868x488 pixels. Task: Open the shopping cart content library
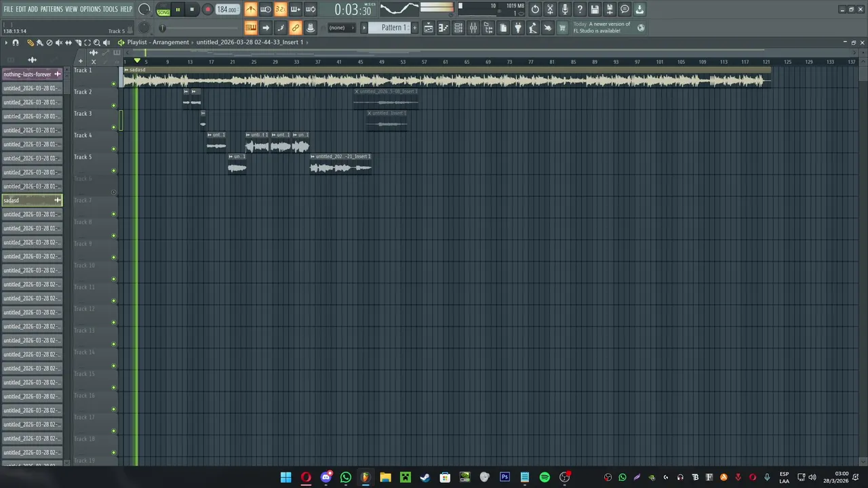(x=562, y=28)
